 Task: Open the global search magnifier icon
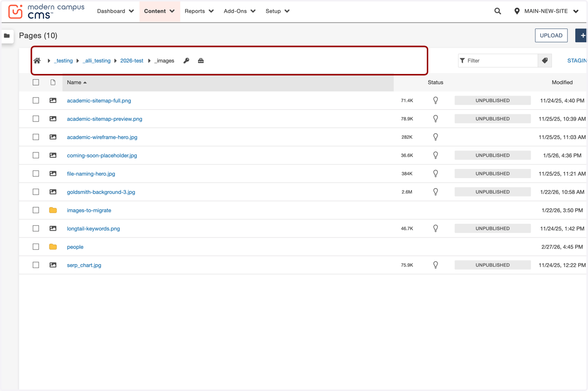tap(498, 11)
